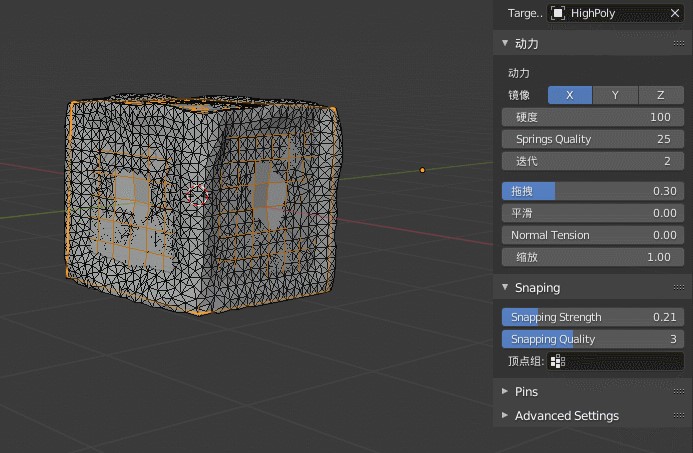Click the orange origin dot in viewport
This screenshot has width=693, height=453.
pos(422,170)
